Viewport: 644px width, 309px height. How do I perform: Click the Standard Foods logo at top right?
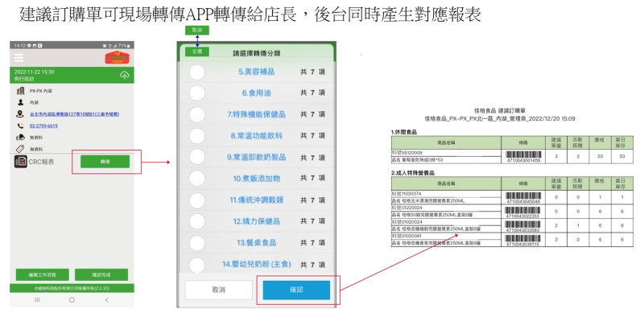[x=117, y=57]
